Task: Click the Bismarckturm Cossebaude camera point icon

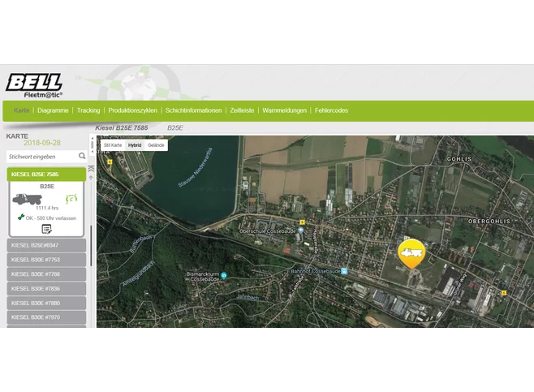Action: pos(224,275)
